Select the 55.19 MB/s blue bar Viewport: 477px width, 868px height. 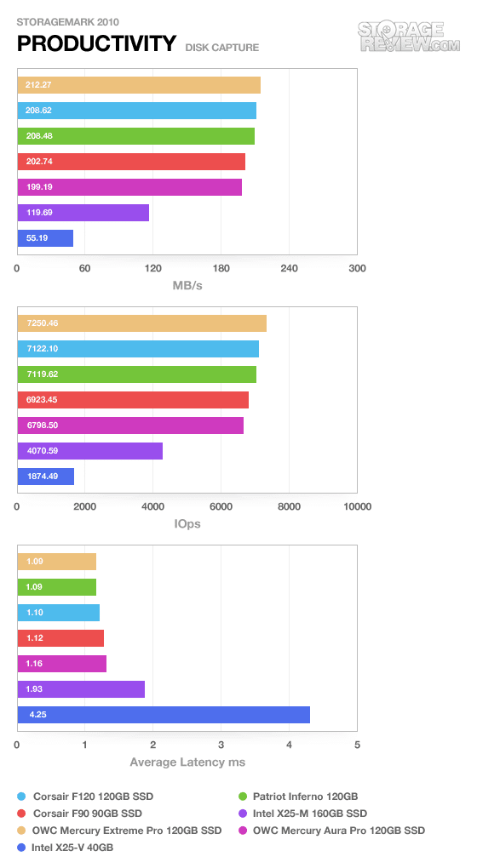[x=45, y=238]
